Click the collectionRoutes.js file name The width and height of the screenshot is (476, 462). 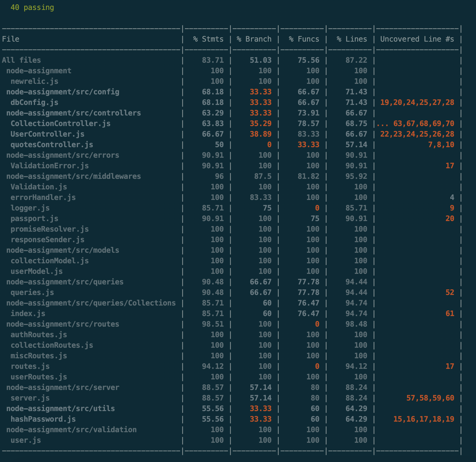tap(52, 345)
